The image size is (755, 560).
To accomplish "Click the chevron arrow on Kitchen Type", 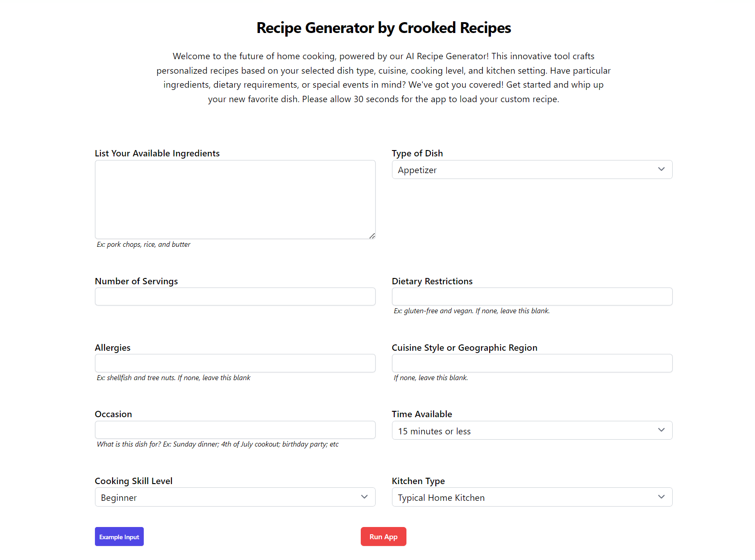I will click(661, 497).
